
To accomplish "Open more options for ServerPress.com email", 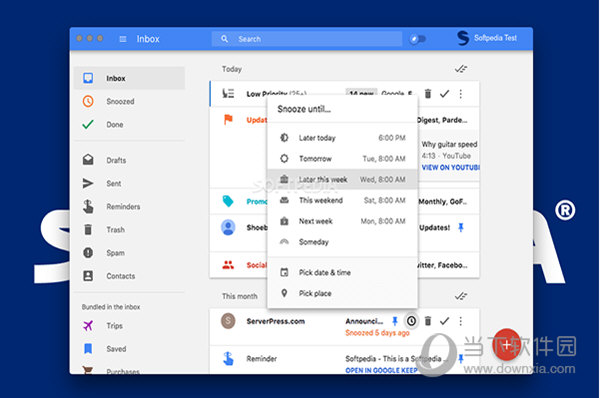I will 461,321.
